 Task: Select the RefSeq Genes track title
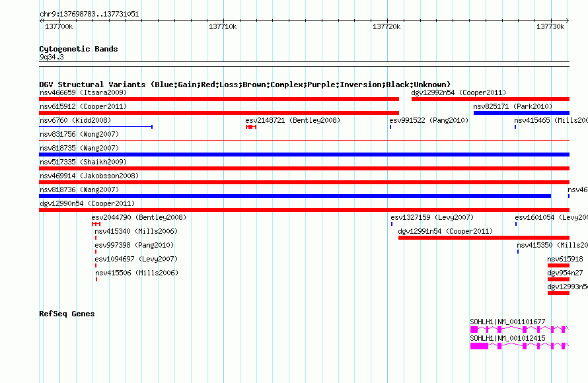pos(67,314)
